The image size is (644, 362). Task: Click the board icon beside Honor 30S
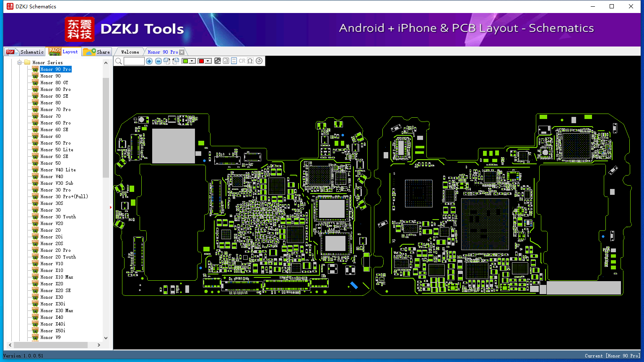35,203
